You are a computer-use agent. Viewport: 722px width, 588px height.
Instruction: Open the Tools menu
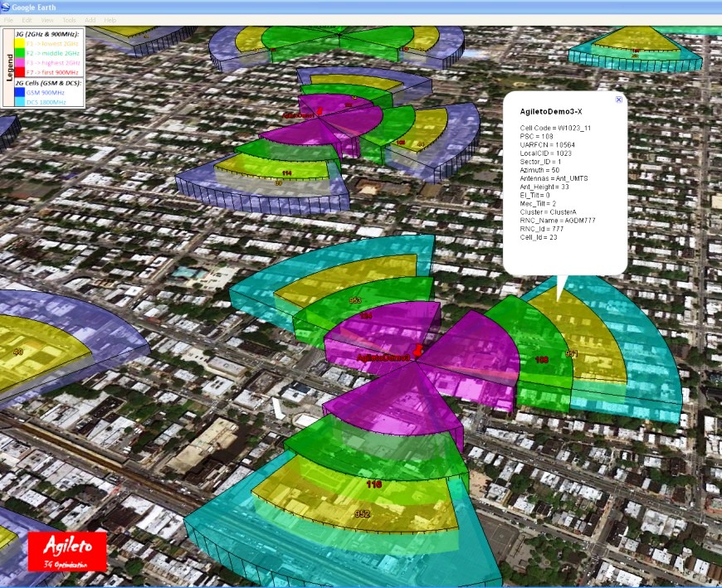[69, 19]
